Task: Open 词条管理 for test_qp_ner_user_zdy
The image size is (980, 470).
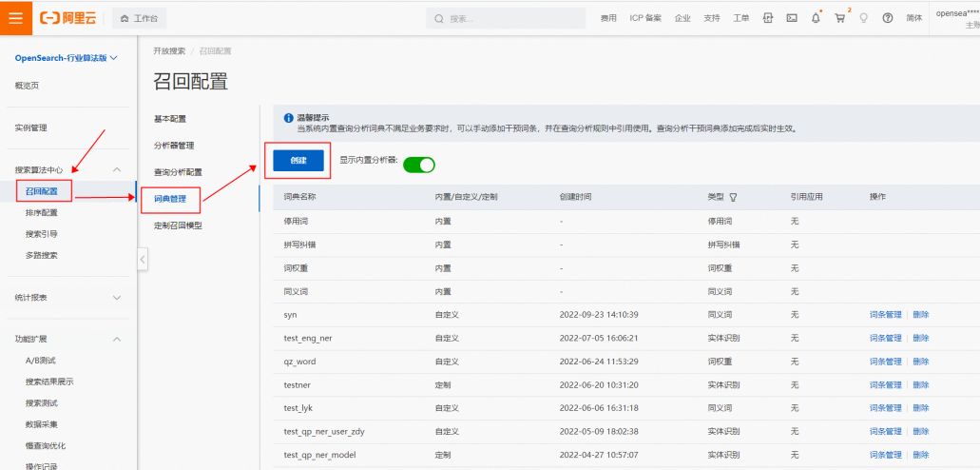Action: coord(885,432)
